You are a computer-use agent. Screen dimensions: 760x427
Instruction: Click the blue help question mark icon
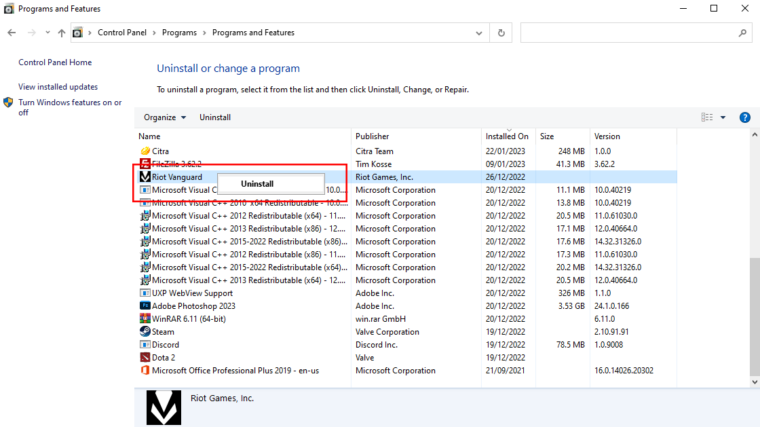click(744, 117)
